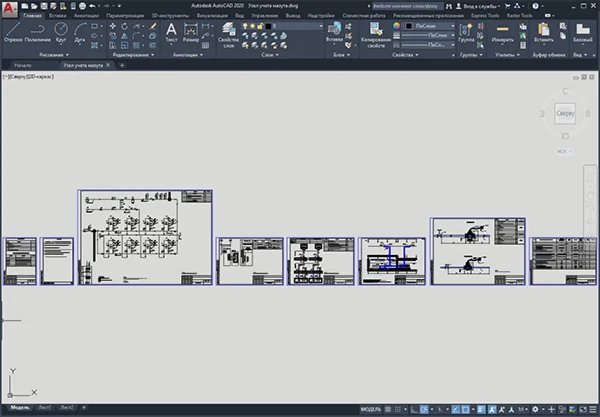This screenshot has height=417, width=600.
Task: Toggle lineweight display in status bar
Action: tap(481, 409)
